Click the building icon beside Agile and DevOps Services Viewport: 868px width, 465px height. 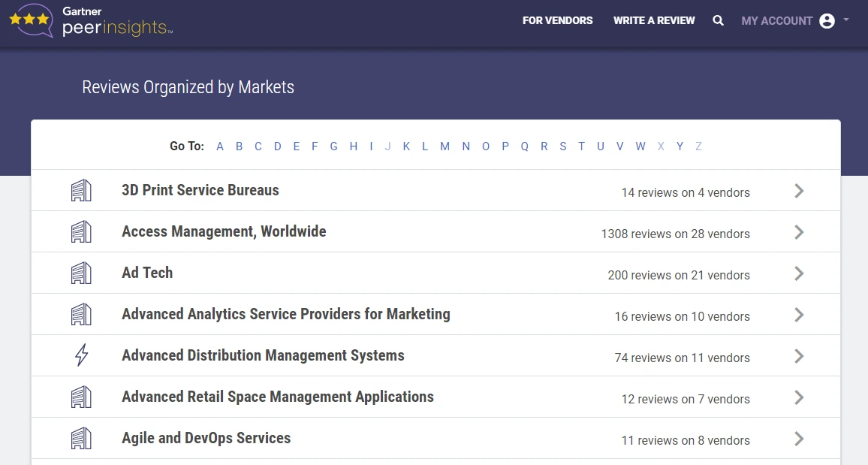81,439
